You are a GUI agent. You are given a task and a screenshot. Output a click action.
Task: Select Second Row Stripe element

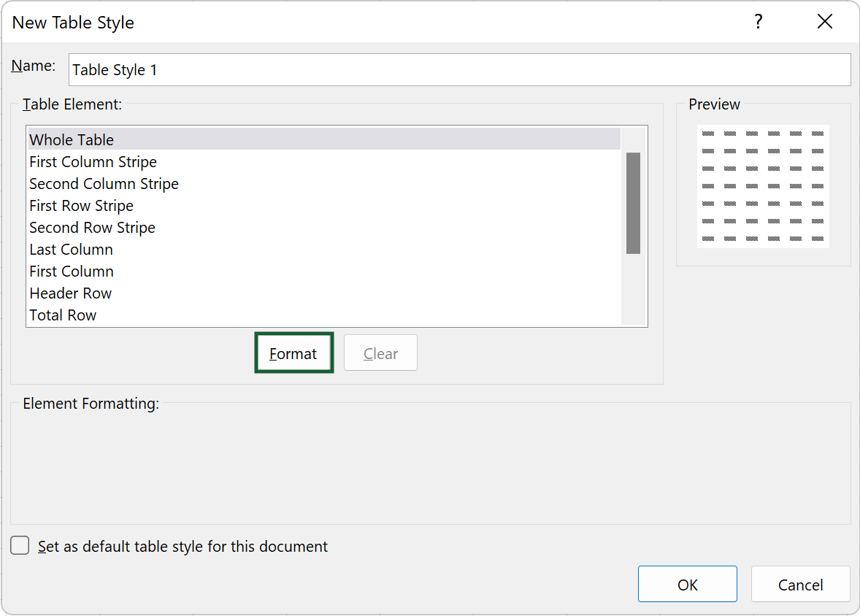pos(92,228)
